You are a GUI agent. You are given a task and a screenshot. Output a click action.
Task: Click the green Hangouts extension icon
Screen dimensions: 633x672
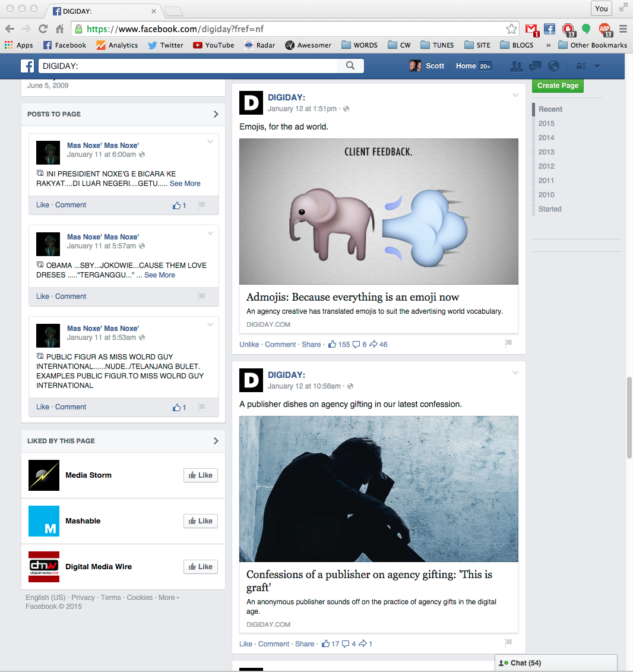[x=586, y=29]
